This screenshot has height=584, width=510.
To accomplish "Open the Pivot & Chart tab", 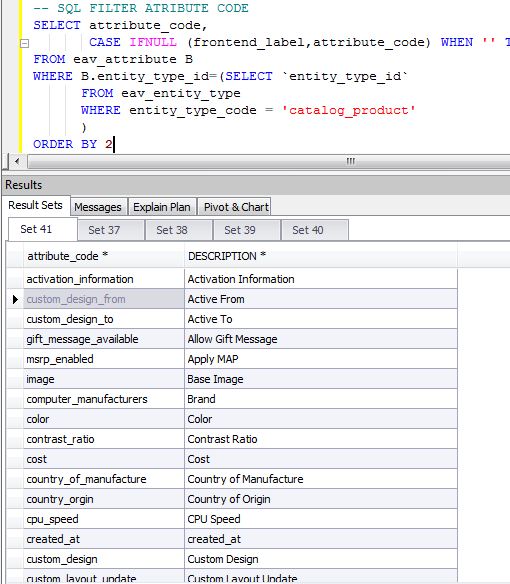I will point(235,207).
